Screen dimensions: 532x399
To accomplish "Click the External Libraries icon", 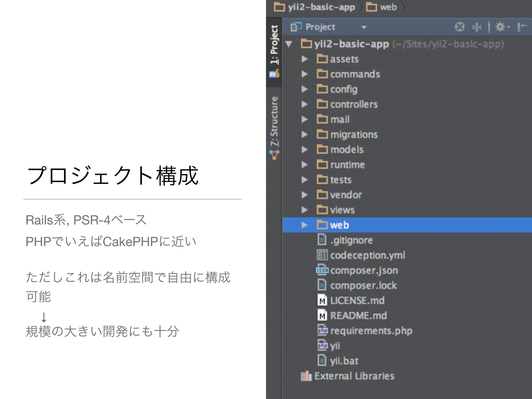I will point(306,376).
